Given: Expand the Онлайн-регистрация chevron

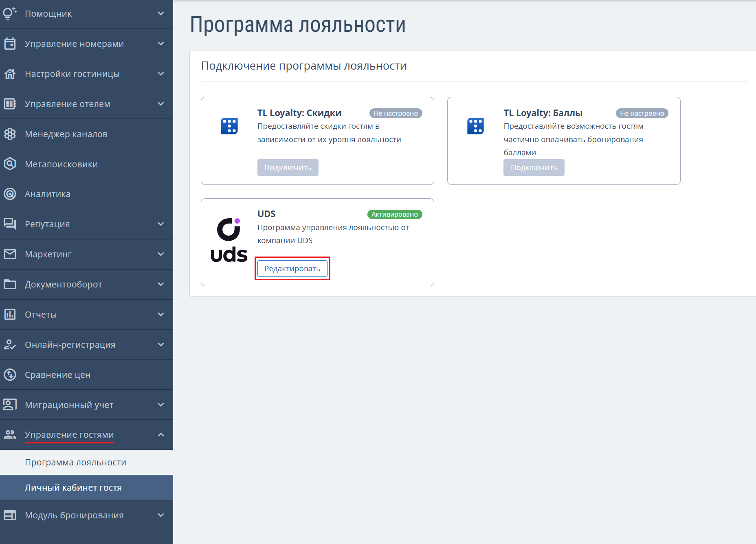Looking at the screenshot, I should pyautogui.click(x=161, y=344).
